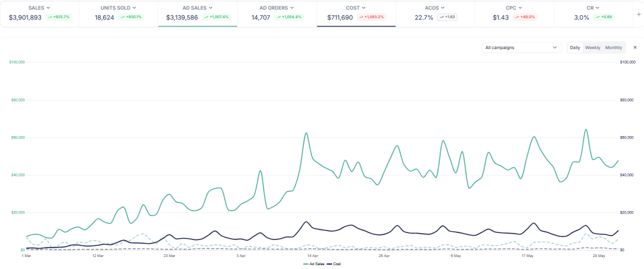This screenshot has width=644, height=269.
Task: Close the chart panel with X icon
Action: (x=635, y=47)
